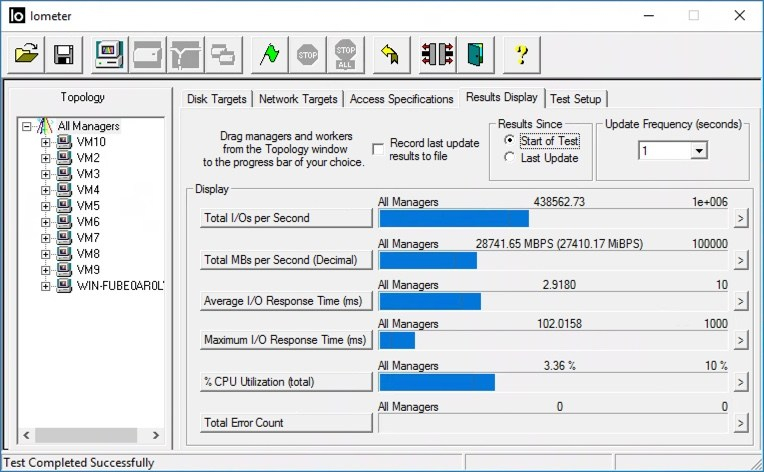Click Maximum I/O Response Time button
The width and height of the screenshot is (764, 472).
(x=286, y=340)
